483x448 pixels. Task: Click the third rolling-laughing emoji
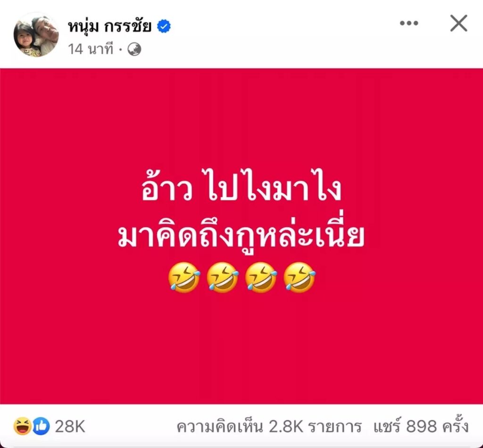[x=261, y=277]
